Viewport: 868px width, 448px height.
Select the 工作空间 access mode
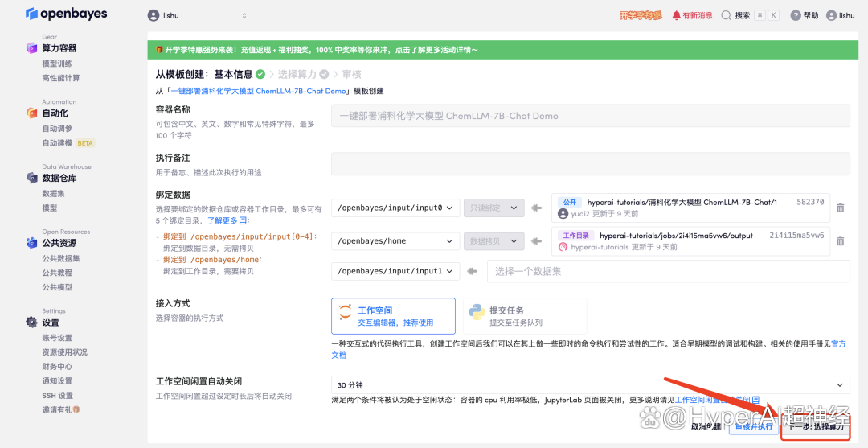point(393,316)
